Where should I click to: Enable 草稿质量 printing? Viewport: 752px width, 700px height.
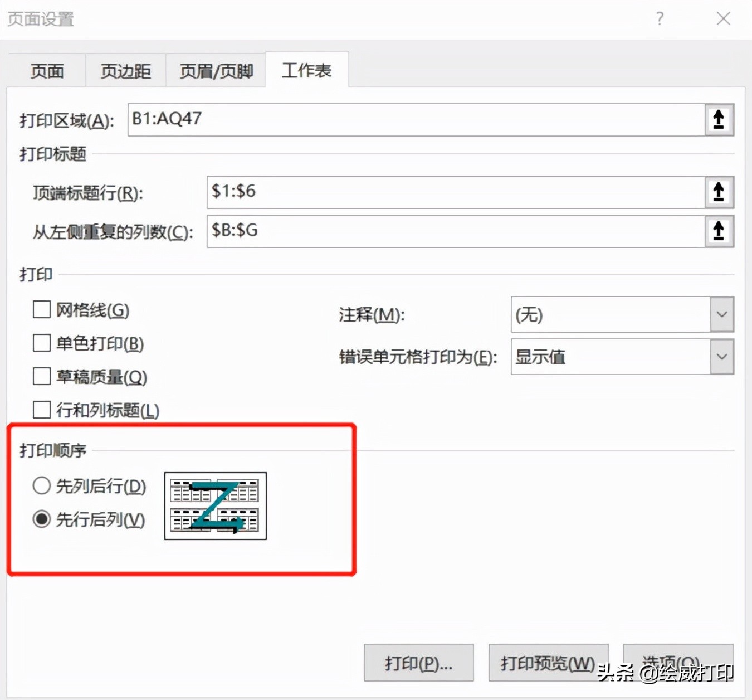pyautogui.click(x=41, y=376)
